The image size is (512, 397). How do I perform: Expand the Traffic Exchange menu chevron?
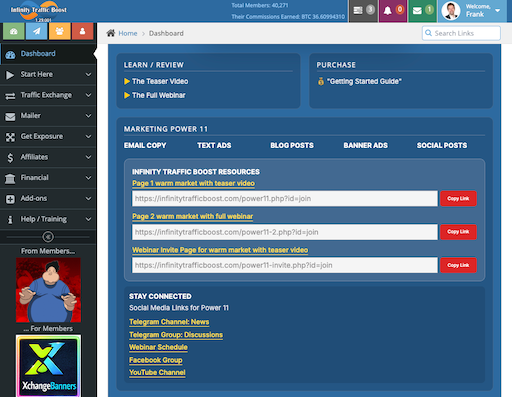(x=88, y=95)
